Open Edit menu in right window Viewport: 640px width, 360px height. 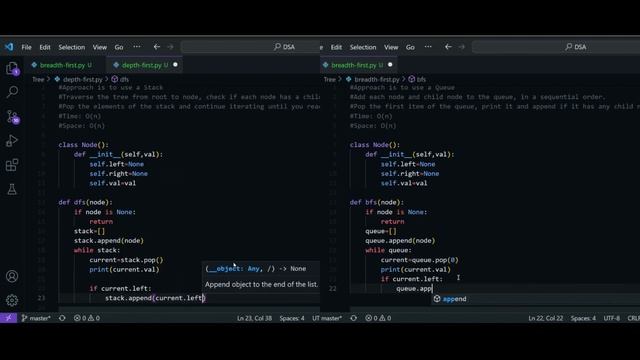[336, 47]
